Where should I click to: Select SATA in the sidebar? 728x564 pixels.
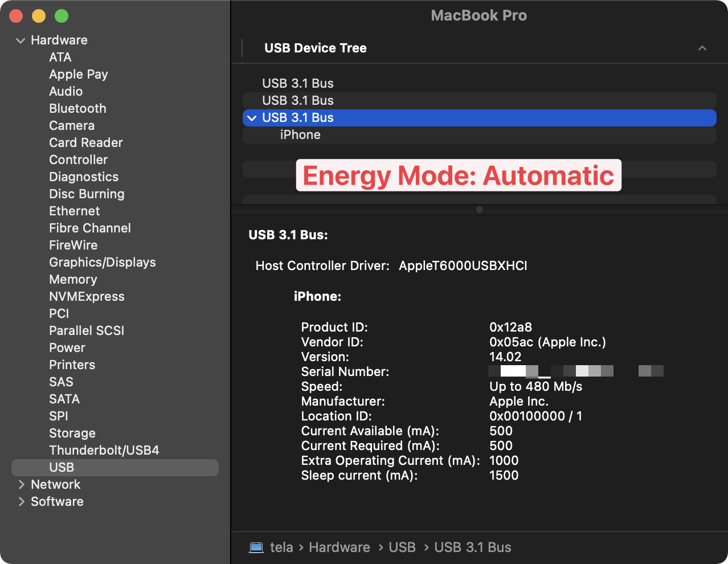point(64,399)
